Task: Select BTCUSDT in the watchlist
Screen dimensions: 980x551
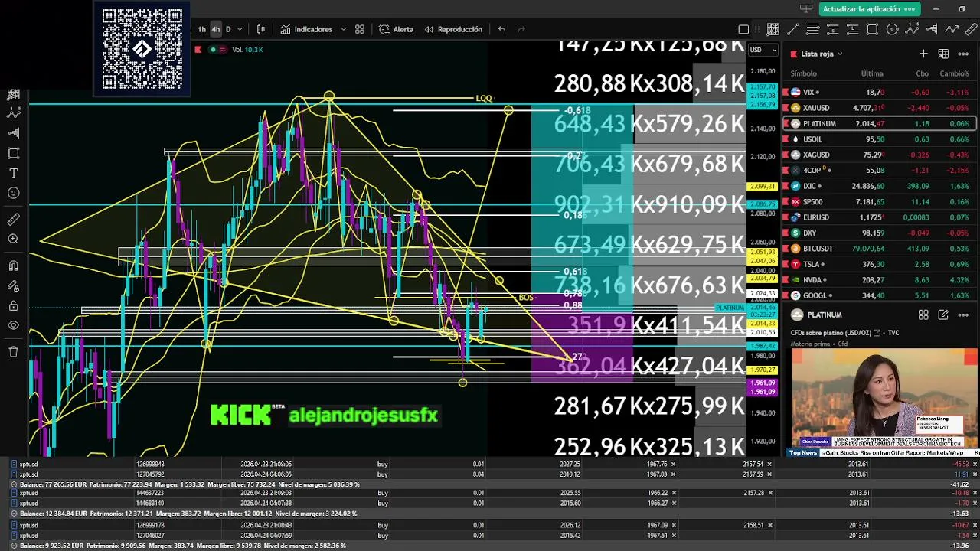Action: tap(879, 248)
